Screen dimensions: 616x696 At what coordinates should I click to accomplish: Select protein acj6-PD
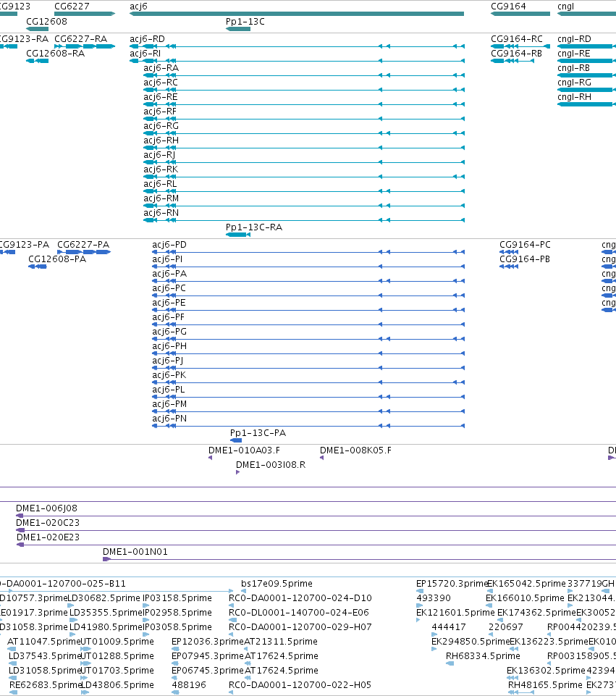169,245
